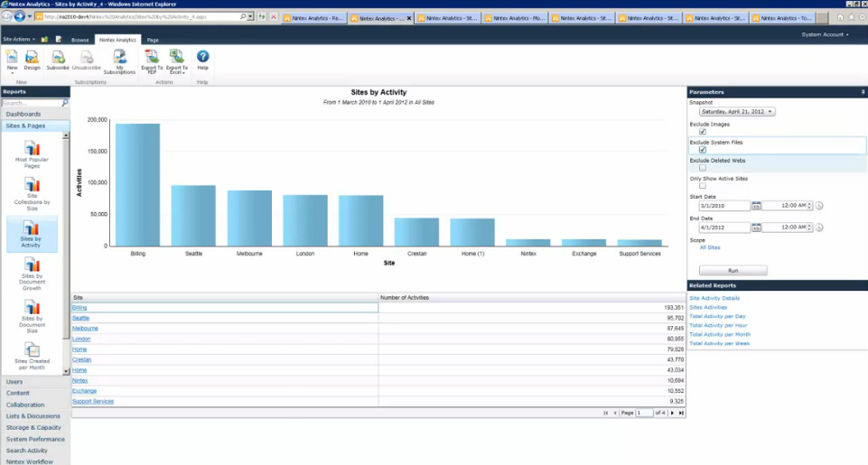This screenshot has width=868, height=465.
Task: Open the Site Actions dropdown menu
Action: pos(19,40)
